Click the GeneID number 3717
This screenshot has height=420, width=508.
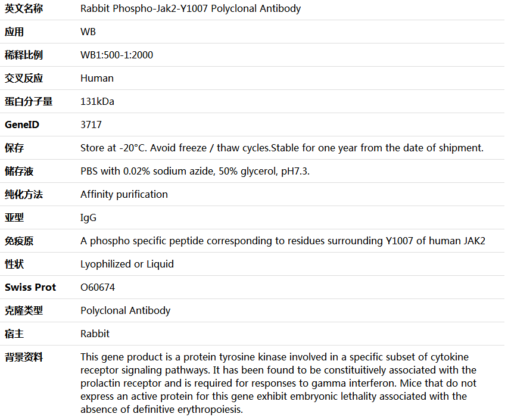click(91, 125)
